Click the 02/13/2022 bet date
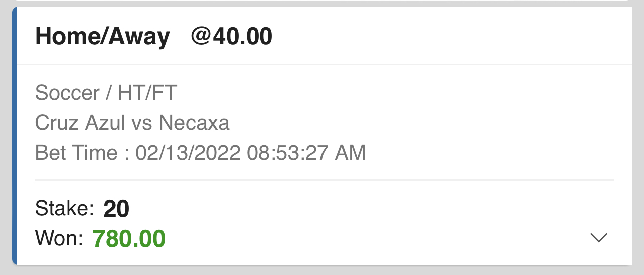The width and height of the screenshot is (644, 275). click(x=188, y=153)
